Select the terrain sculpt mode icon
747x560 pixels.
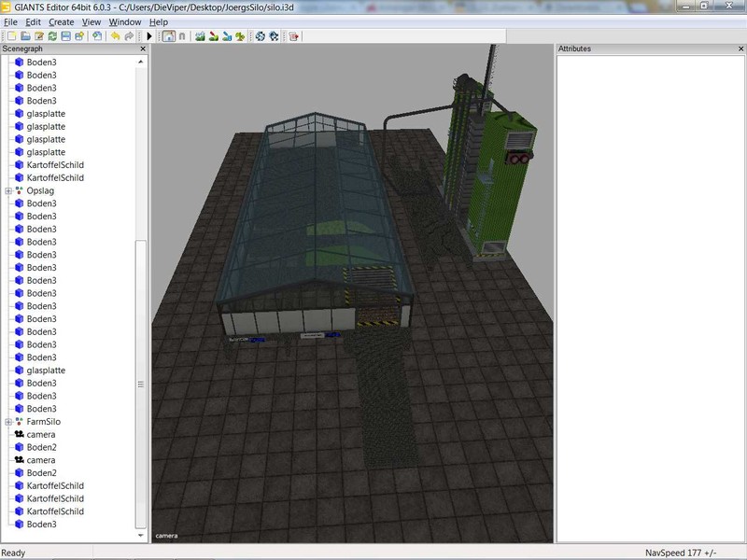(200, 36)
